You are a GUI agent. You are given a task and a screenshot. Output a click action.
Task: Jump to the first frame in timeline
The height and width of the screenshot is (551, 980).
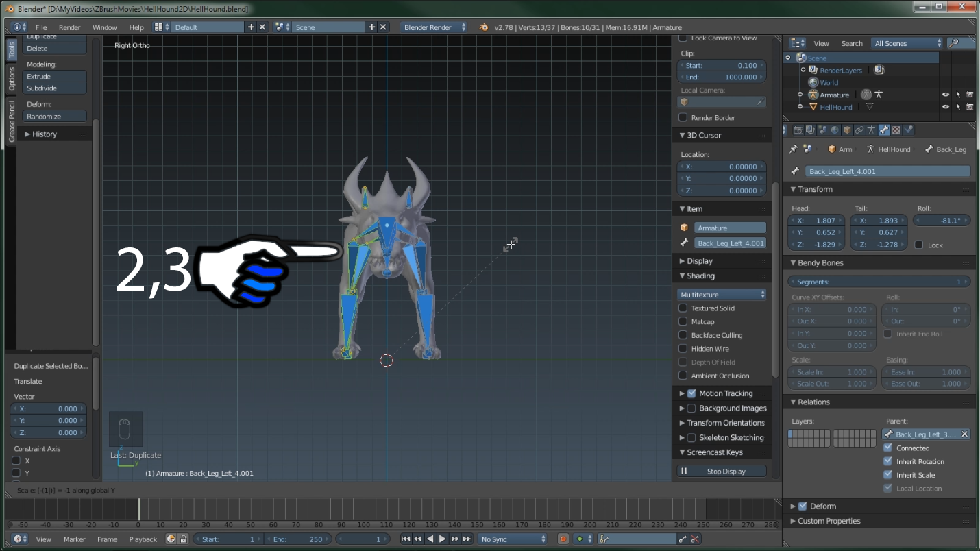click(x=406, y=539)
